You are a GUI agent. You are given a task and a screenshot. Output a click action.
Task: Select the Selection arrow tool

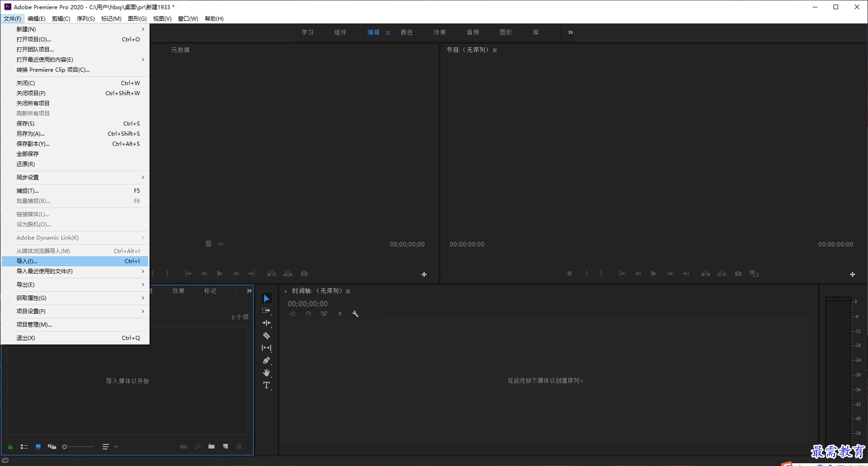266,299
